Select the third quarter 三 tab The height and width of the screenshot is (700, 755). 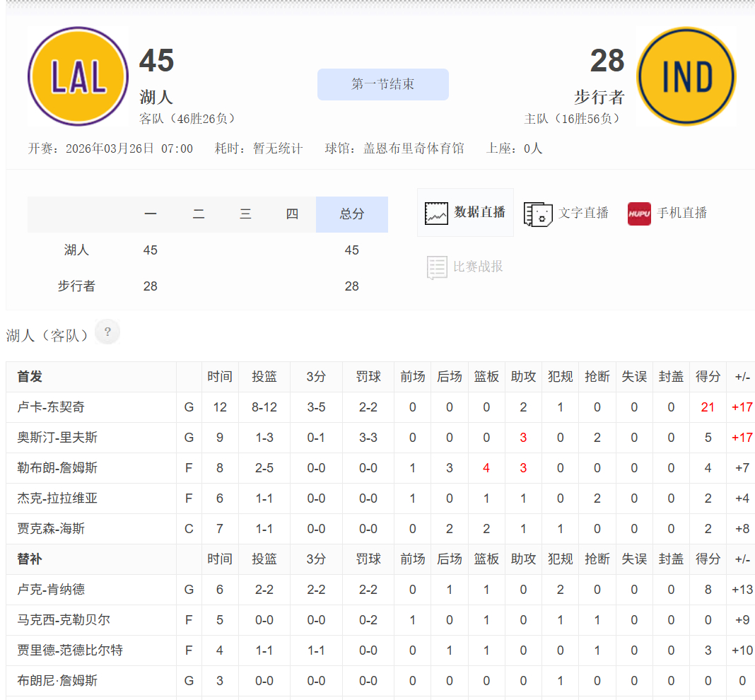tap(245, 214)
